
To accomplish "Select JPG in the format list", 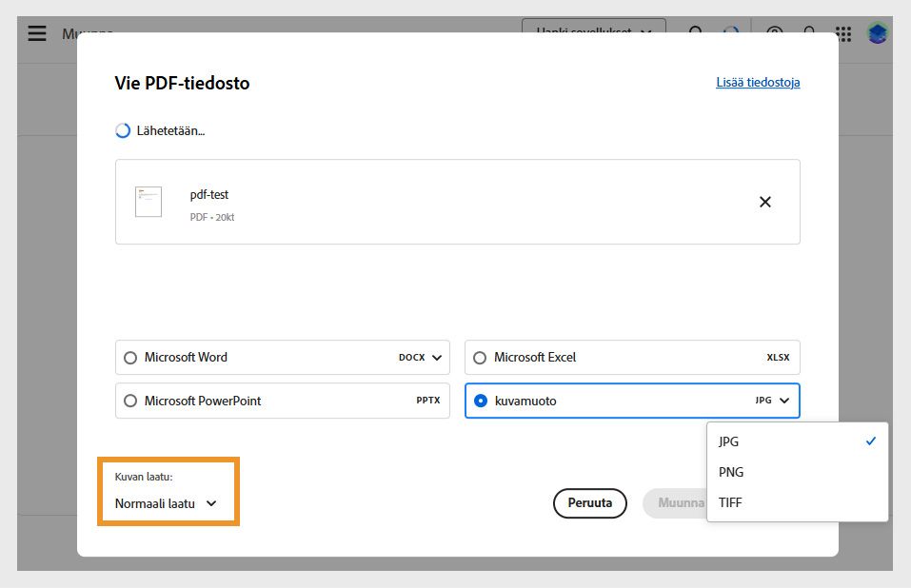I will (729, 441).
